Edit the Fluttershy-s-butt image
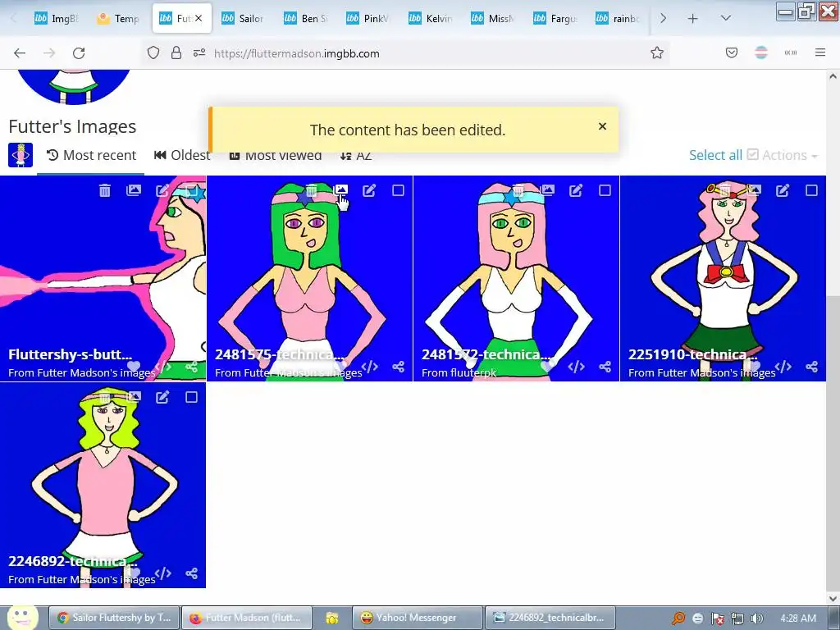840x630 pixels. tap(162, 190)
